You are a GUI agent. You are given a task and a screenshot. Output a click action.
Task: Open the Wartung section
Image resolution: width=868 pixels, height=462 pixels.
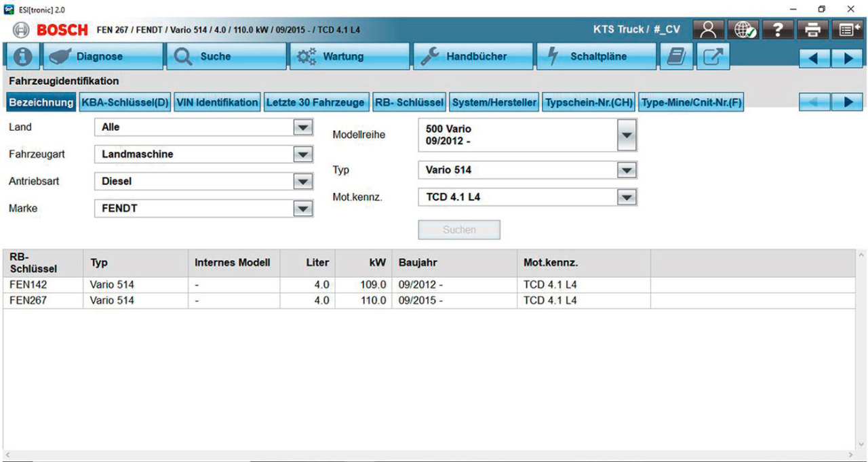[x=350, y=57]
